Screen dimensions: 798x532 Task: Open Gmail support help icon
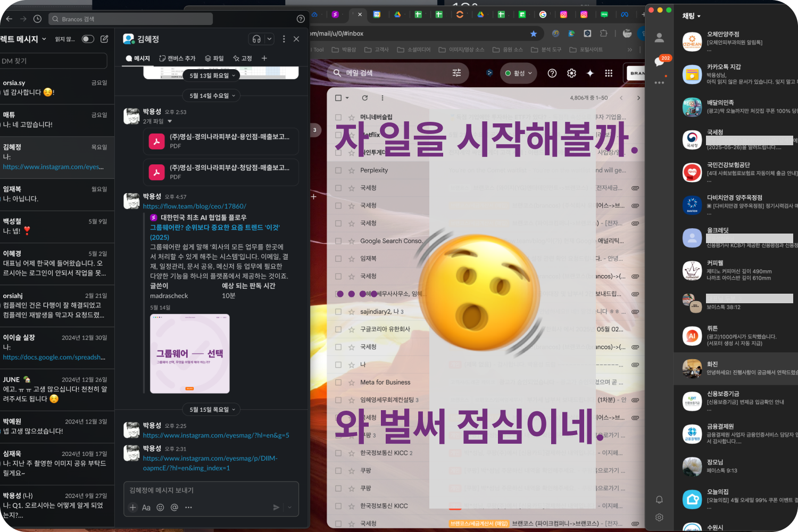pos(552,73)
